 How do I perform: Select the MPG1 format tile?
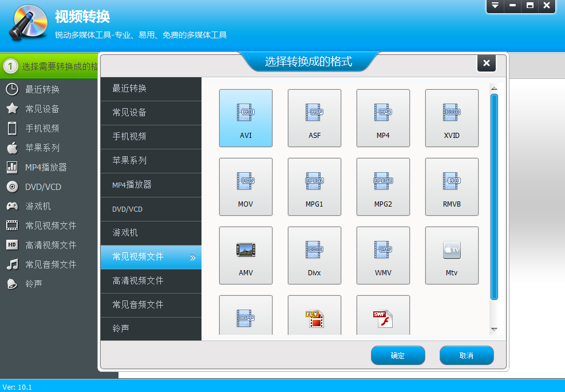pos(315,187)
